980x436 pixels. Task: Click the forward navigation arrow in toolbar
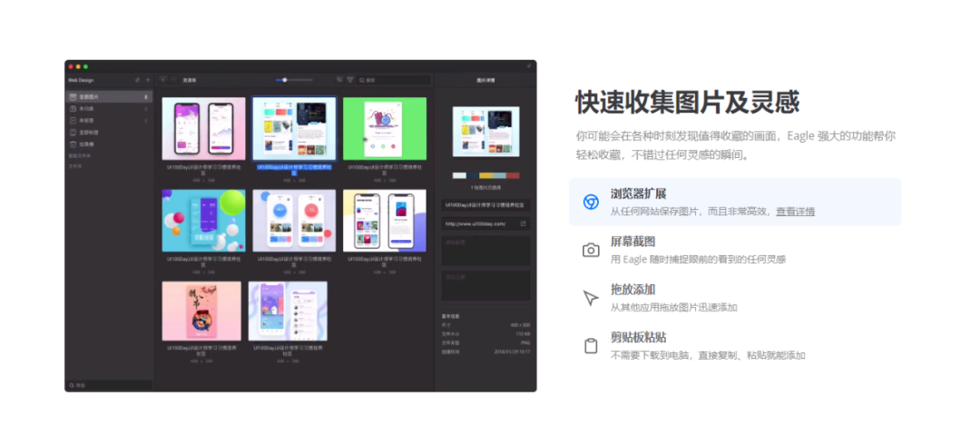[173, 79]
